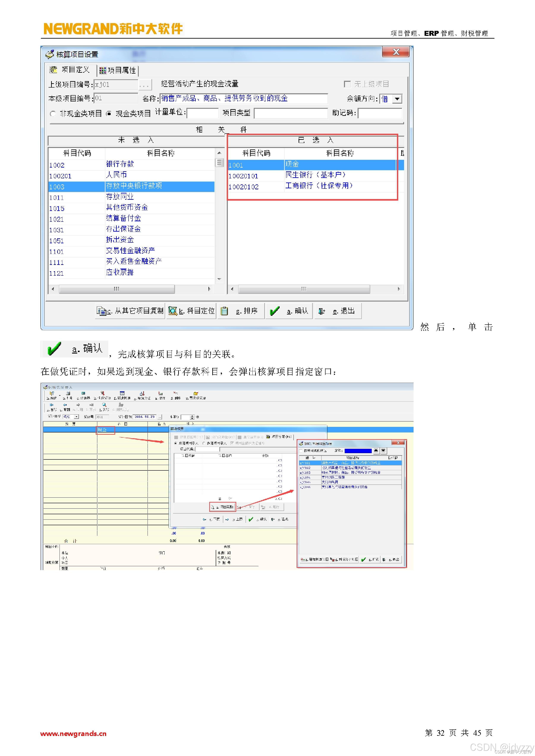The width and height of the screenshot is (535, 756).
Task: Click the 计算器 toolbar icon in voucher window
Action: point(83,393)
